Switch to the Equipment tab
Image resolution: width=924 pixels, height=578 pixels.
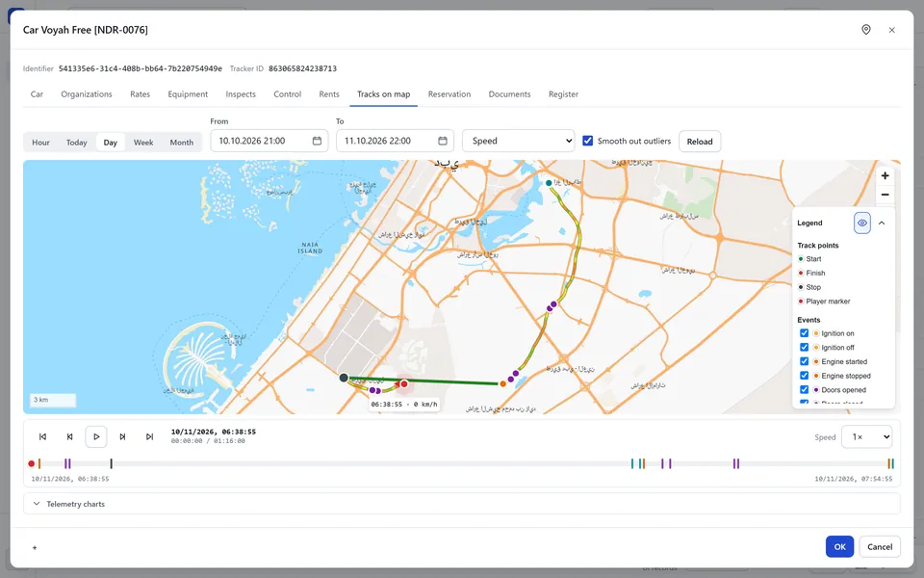(188, 94)
